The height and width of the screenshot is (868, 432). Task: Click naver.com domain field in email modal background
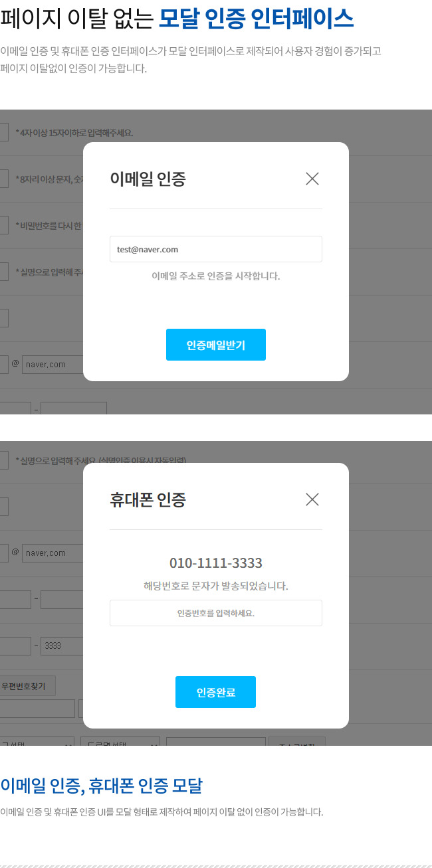point(53,365)
